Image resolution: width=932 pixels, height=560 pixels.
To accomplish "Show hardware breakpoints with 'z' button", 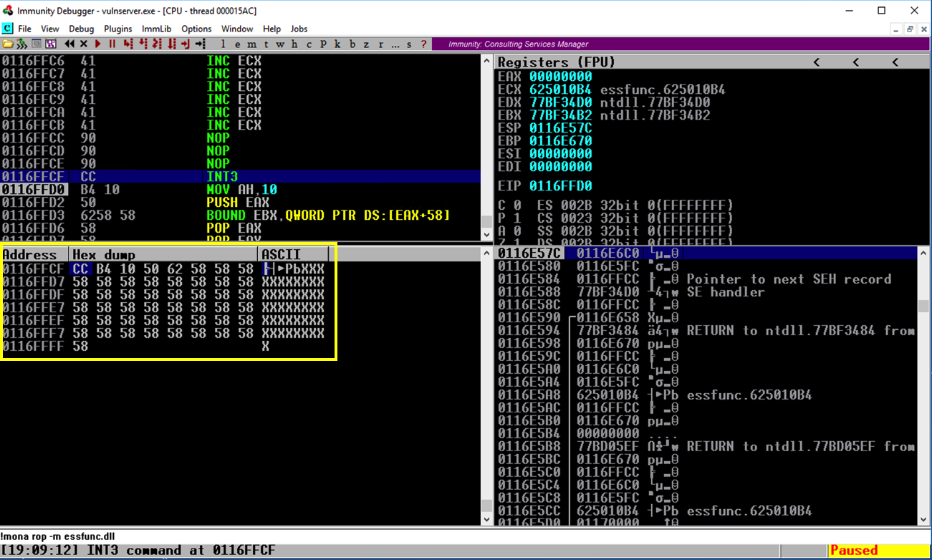I will click(366, 44).
